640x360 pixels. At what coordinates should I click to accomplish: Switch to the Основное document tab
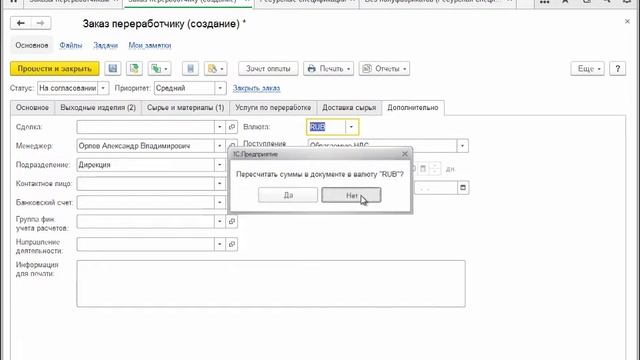coord(32,108)
